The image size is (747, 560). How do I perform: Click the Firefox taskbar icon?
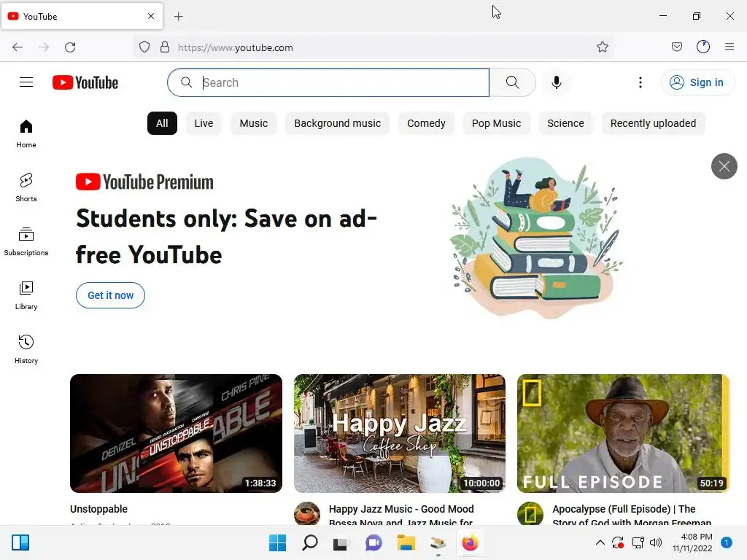click(x=470, y=542)
